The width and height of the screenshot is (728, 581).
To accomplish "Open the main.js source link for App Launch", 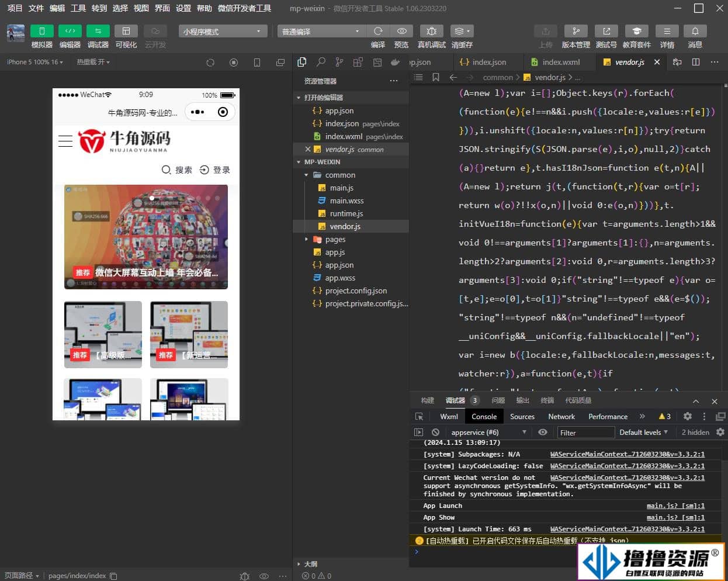I will [x=675, y=506].
